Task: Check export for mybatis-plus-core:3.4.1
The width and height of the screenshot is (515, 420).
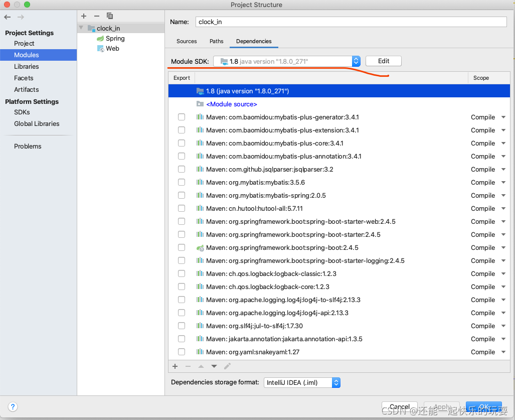Action: [182, 144]
